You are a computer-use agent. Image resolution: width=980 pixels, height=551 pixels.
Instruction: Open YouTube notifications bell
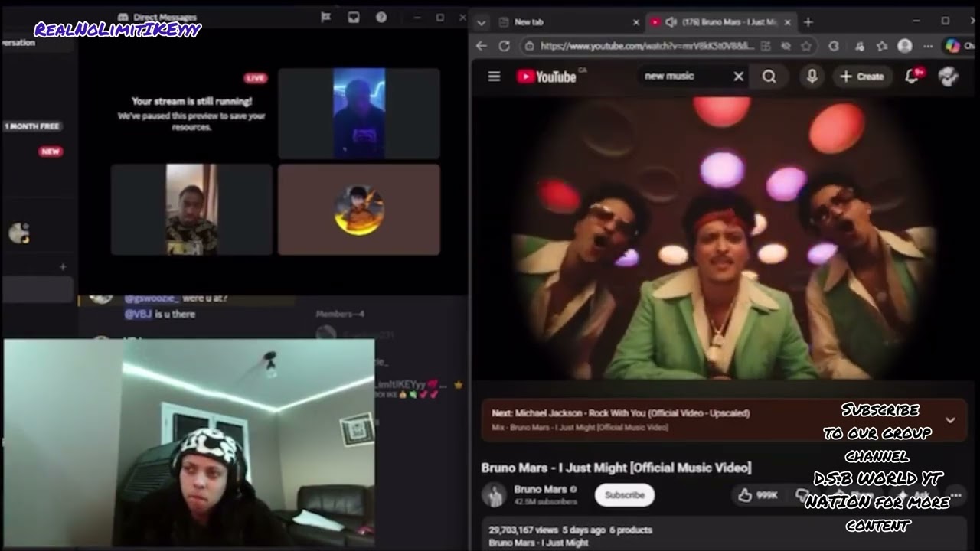[x=912, y=76]
